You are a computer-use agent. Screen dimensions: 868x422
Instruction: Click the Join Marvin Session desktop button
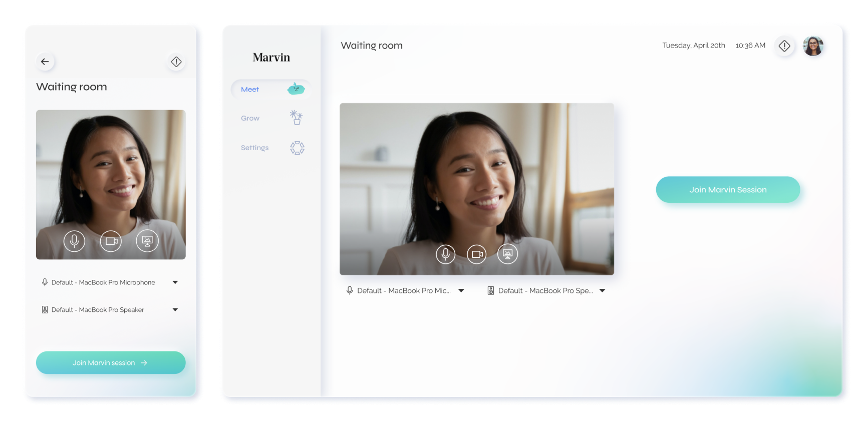click(728, 190)
